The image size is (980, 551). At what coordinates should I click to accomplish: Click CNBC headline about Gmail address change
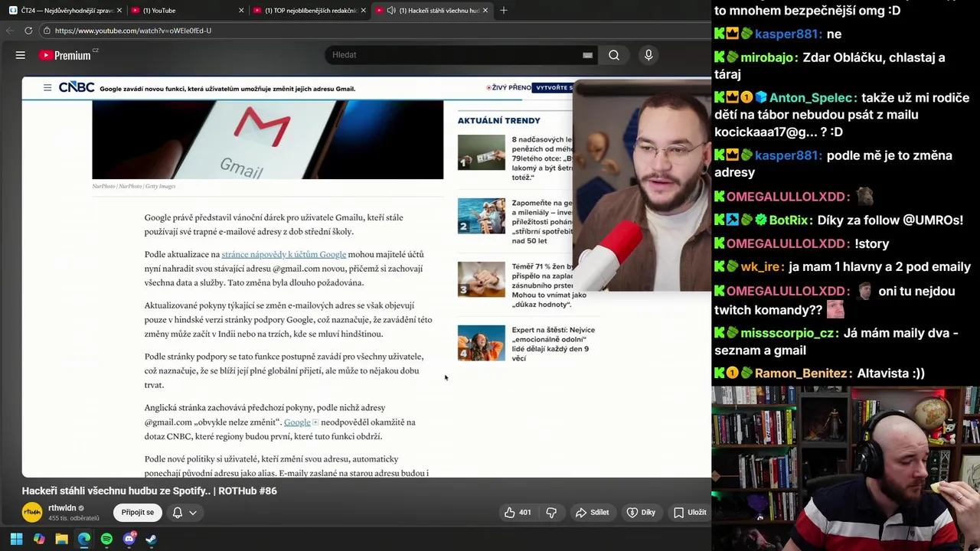[227, 89]
